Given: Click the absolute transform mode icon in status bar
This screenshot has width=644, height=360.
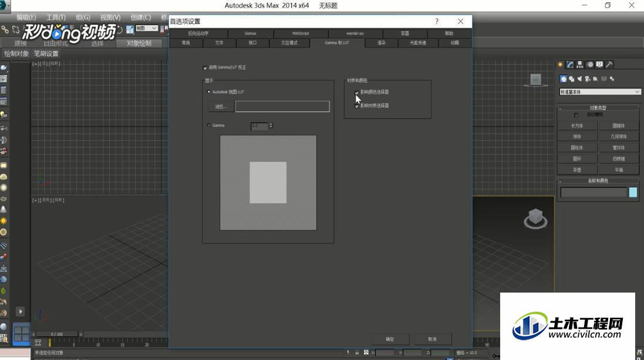Looking at the screenshot, I should pos(366,352).
